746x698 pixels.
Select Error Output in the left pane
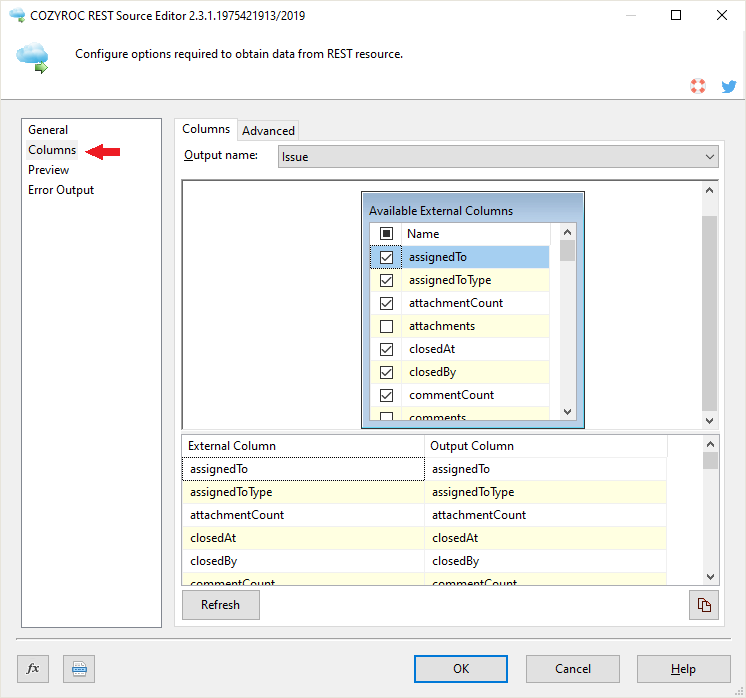(61, 190)
